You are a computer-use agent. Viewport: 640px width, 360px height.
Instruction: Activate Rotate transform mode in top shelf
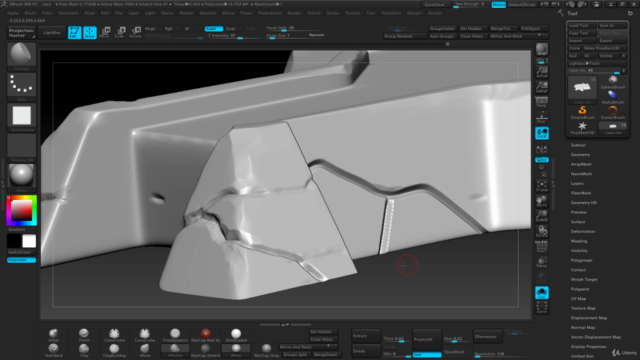[135, 32]
